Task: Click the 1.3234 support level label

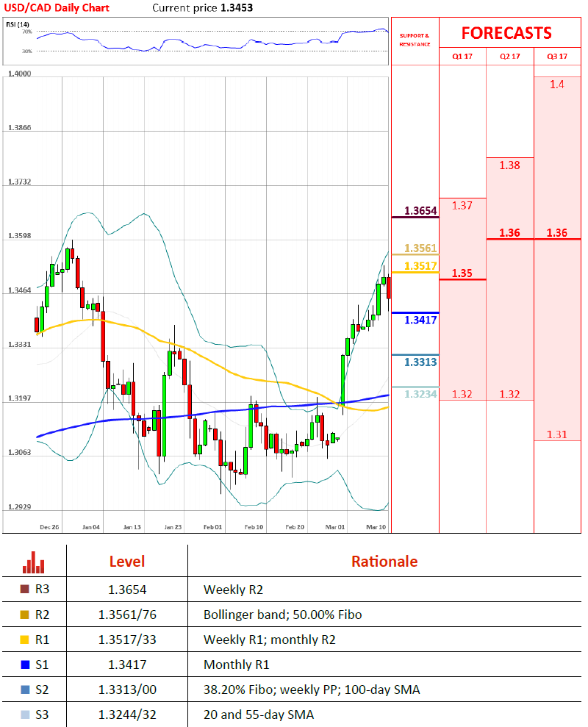Action: (x=420, y=394)
